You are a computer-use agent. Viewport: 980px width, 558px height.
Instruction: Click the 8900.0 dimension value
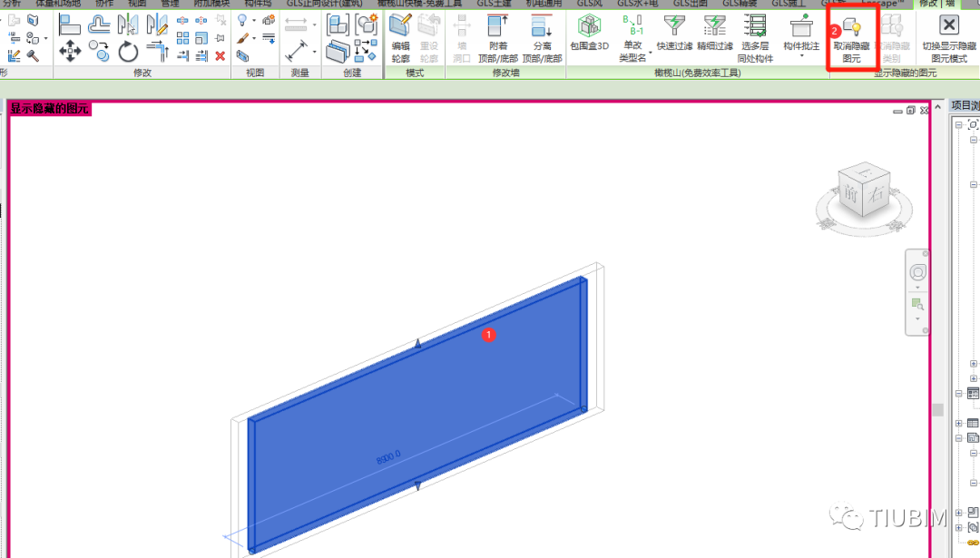coord(388,458)
